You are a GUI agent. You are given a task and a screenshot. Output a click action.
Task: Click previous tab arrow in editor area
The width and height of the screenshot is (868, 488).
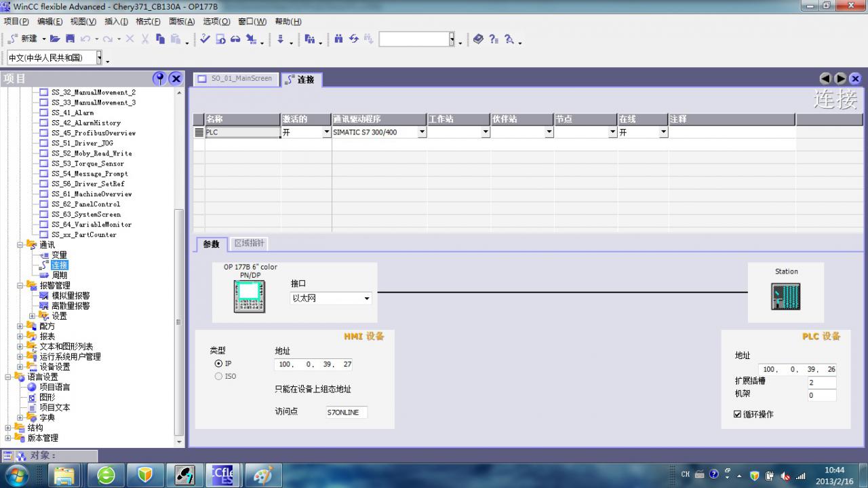click(x=825, y=79)
